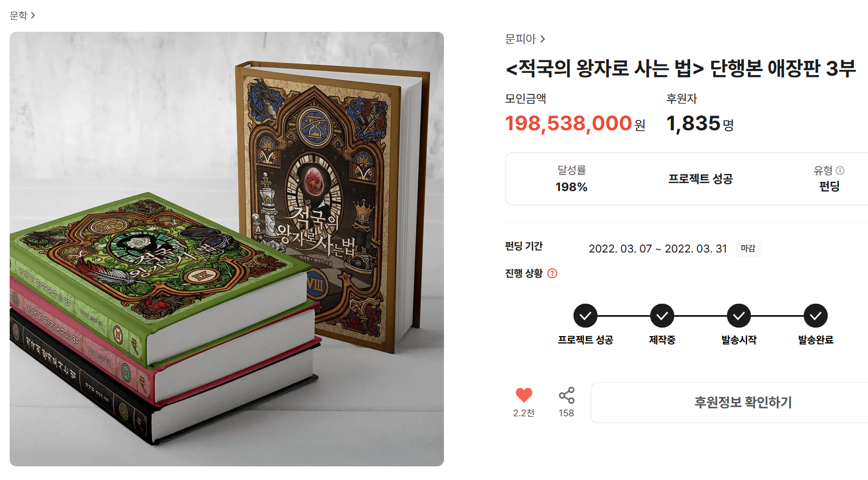Click the 198,538,000 raised amount
Viewport: 868px width, 480px height.
tap(568, 123)
